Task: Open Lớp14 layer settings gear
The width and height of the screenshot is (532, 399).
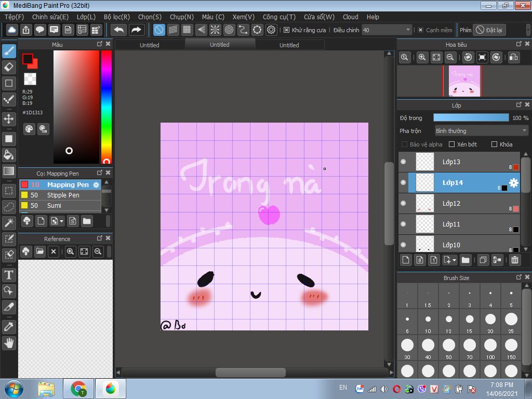Action: (x=514, y=182)
